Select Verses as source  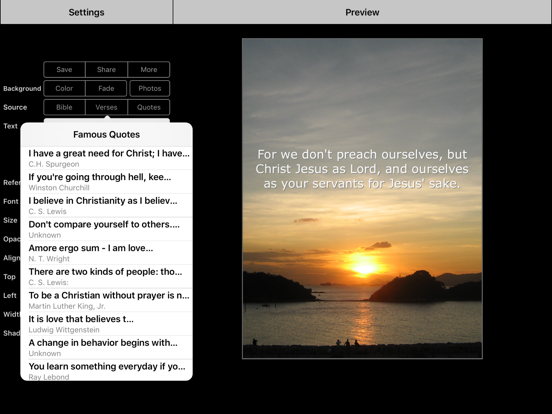pyautogui.click(x=106, y=107)
